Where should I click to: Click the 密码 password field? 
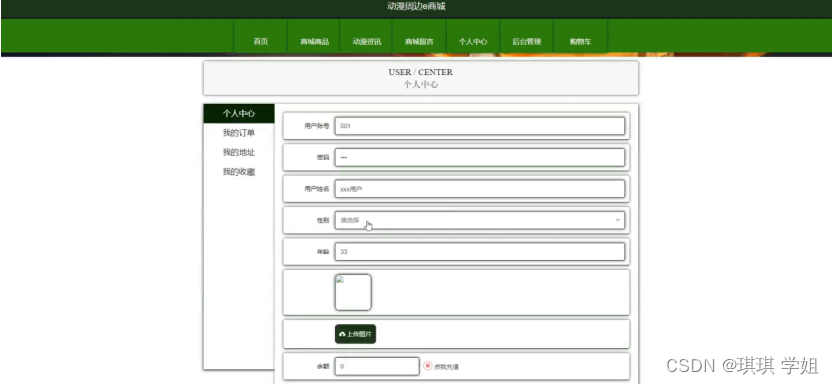pyautogui.click(x=480, y=157)
